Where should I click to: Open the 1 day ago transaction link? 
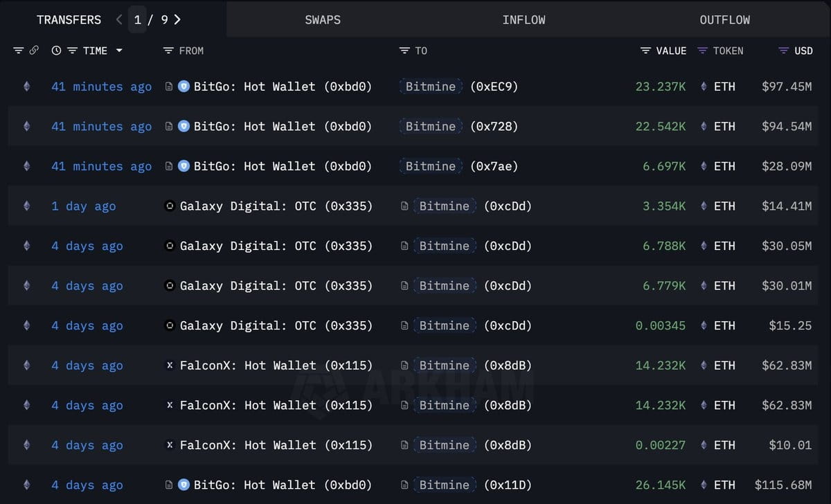tap(83, 206)
